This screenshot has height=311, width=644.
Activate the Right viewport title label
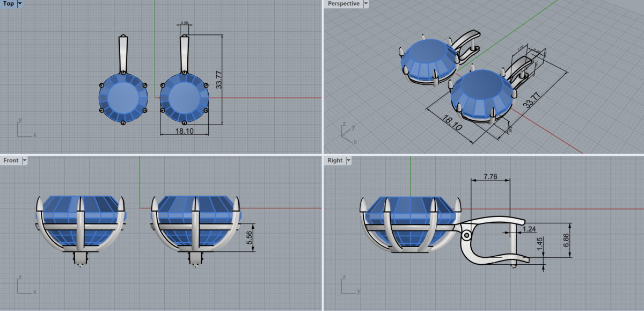coord(335,161)
